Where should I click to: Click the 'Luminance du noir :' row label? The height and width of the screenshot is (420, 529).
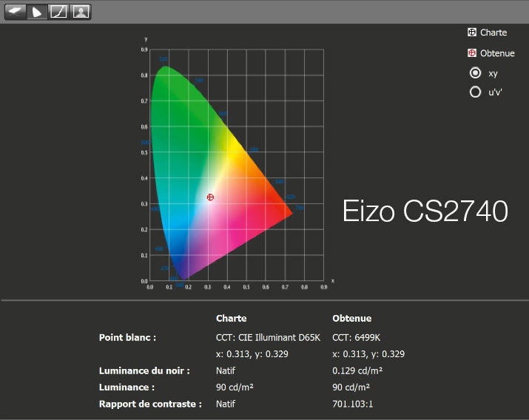pyautogui.click(x=144, y=370)
